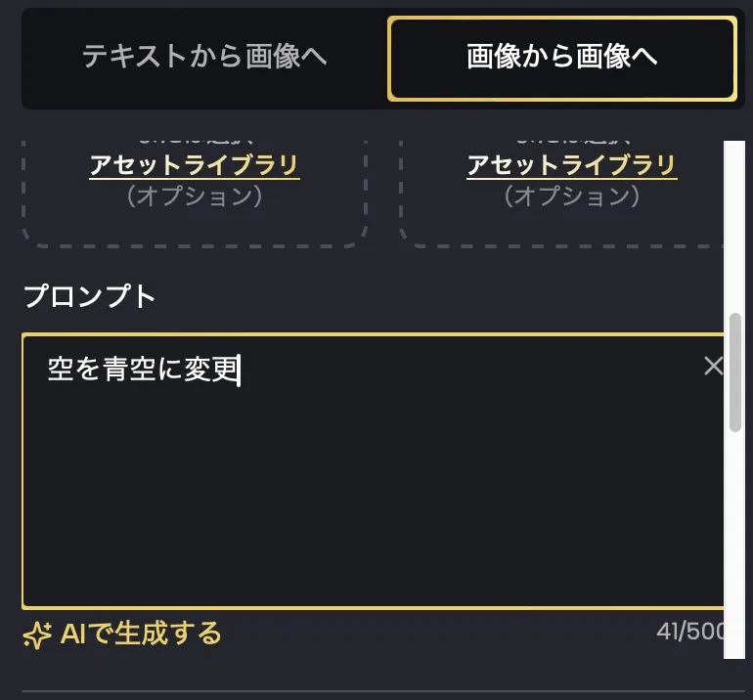This screenshot has width=753, height=700.
Task: Clear the prompt with the X icon
Action: [x=714, y=366]
